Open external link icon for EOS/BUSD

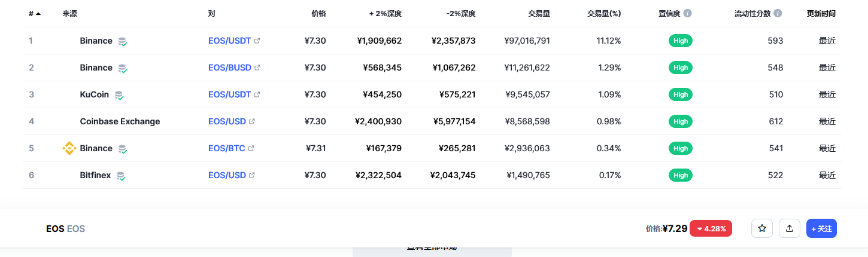click(x=257, y=68)
